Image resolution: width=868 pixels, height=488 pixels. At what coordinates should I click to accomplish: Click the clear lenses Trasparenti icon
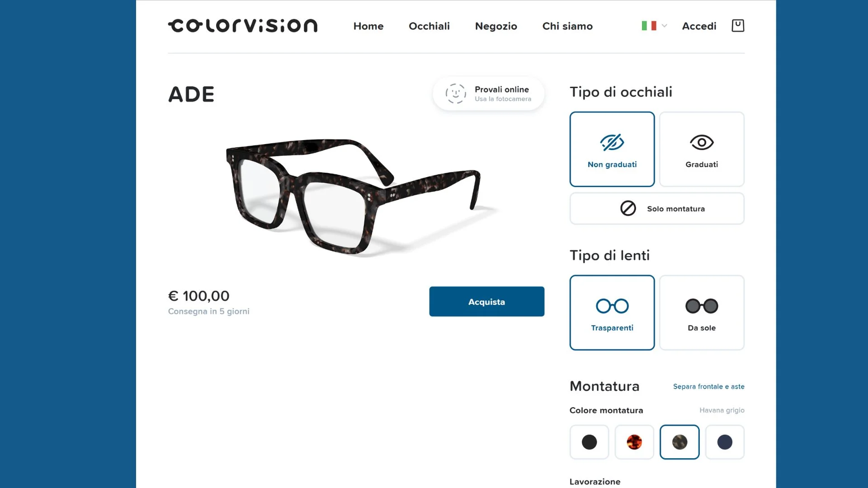coord(612,306)
